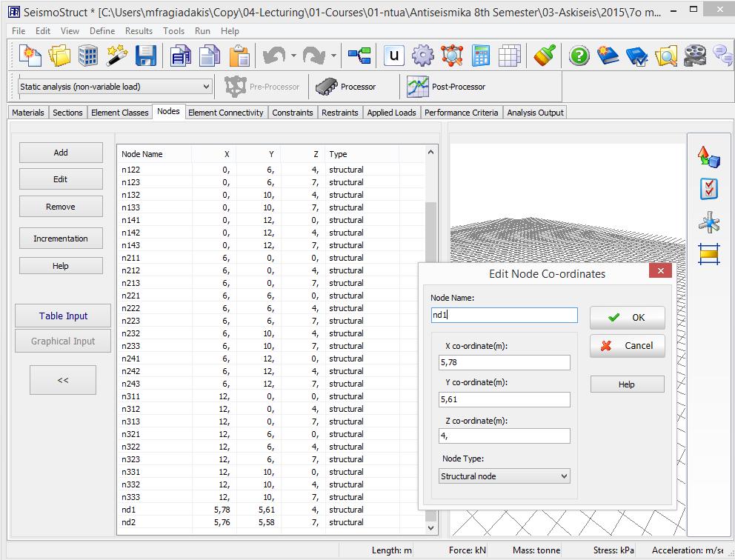Open the Restraints tab
The image size is (735, 560).
click(340, 113)
